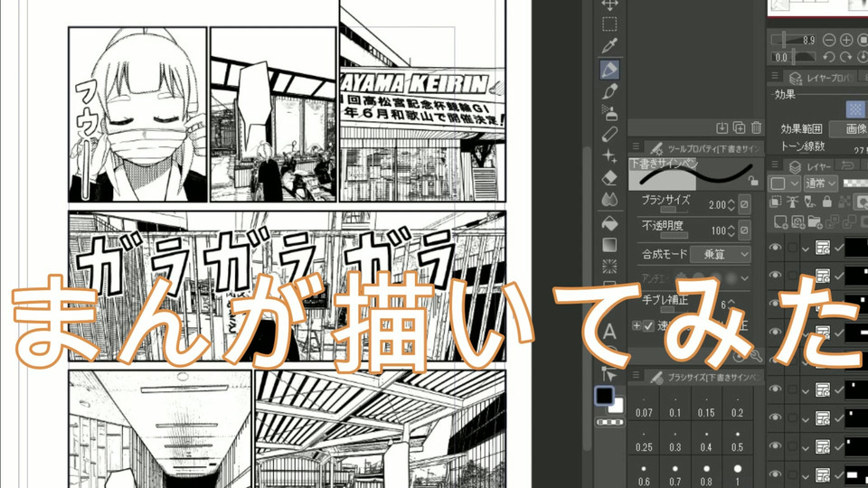868x488 pixels.
Task: Open the 合成モード dropdown showing 乗算
Action: tap(721, 254)
